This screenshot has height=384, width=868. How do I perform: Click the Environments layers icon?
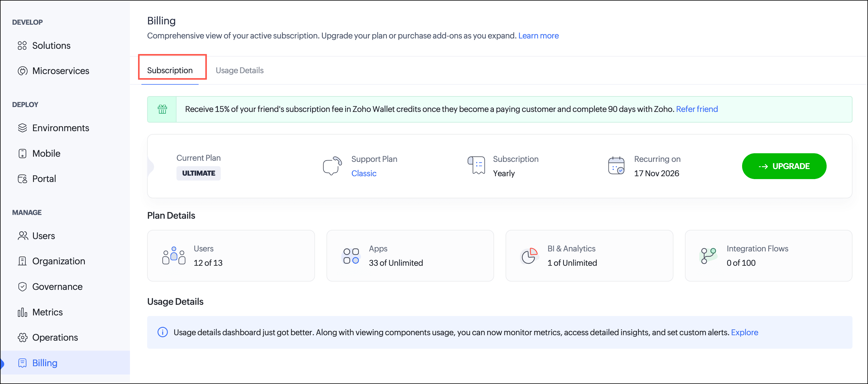click(x=22, y=128)
